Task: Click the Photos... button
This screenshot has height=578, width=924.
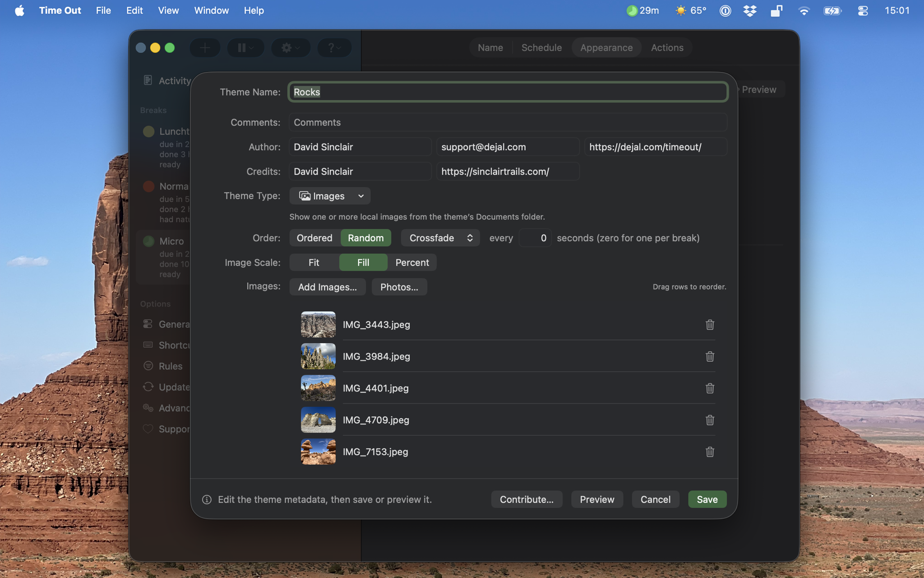Action: tap(399, 287)
